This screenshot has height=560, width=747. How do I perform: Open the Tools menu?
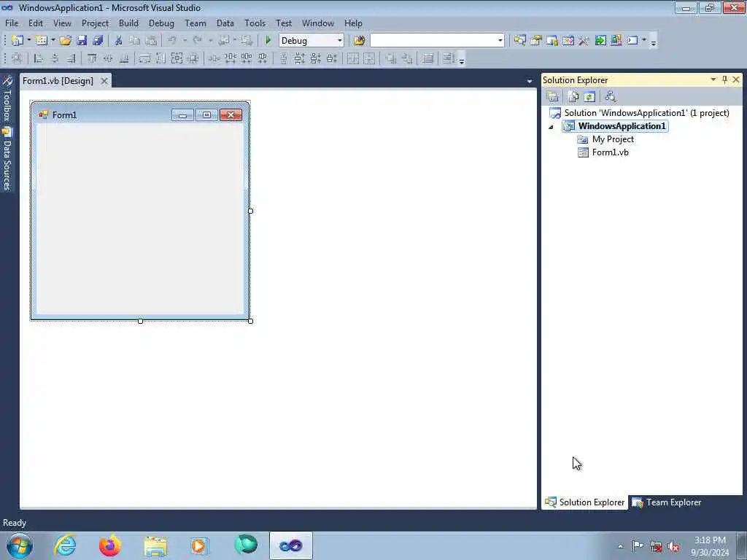click(255, 23)
